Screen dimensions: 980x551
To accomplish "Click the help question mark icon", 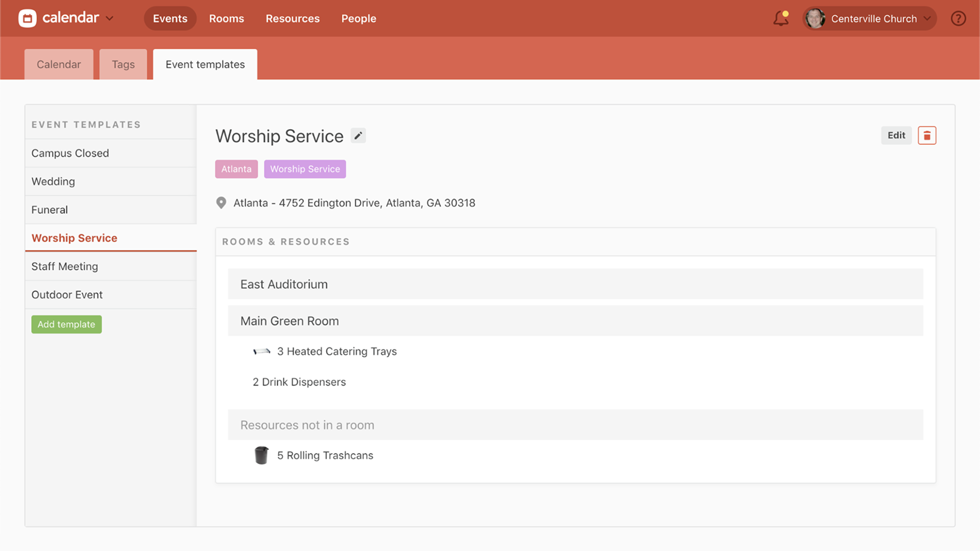I will [x=959, y=18].
